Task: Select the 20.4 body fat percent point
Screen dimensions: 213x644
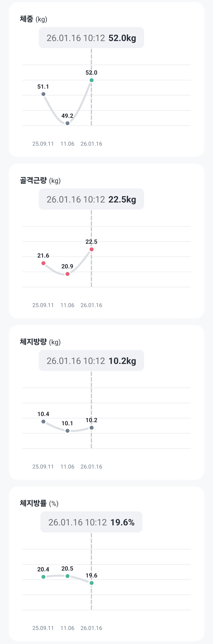Action: (x=43, y=577)
